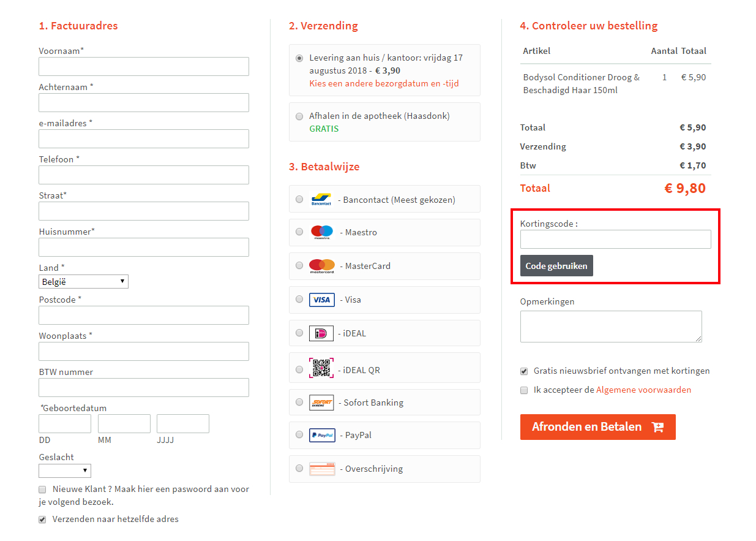Uncheck Gratis nieuwsbrief ontvangen checkbox

[524, 371]
